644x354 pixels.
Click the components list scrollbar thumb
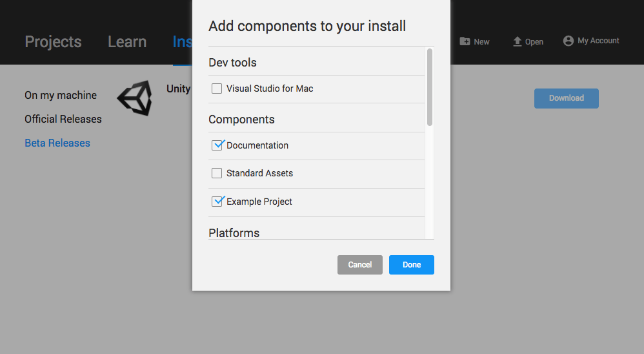click(x=430, y=87)
